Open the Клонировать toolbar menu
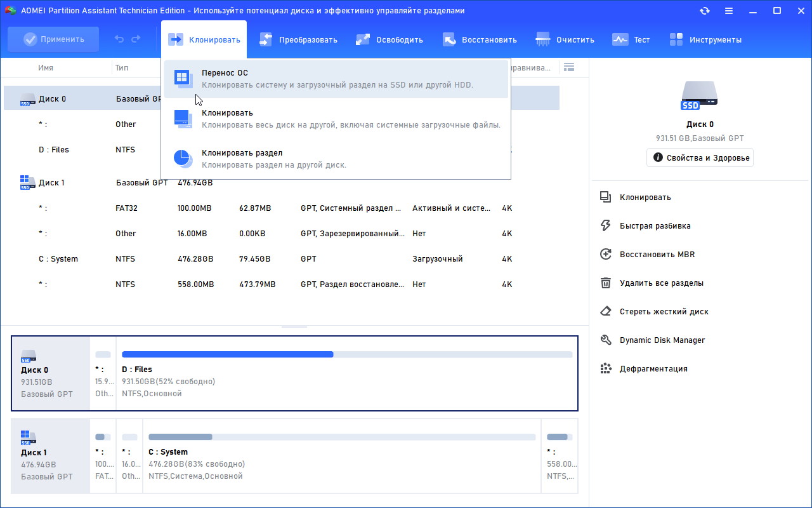The height and width of the screenshot is (508, 812). click(204, 39)
